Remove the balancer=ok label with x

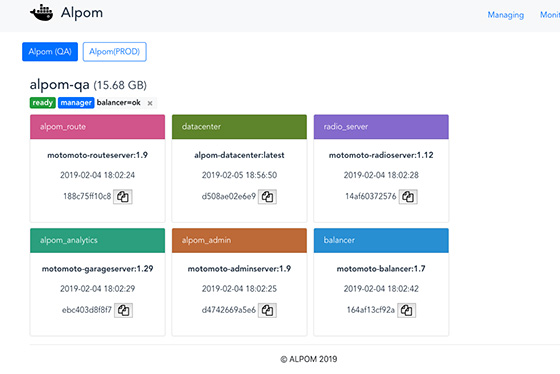pos(150,103)
